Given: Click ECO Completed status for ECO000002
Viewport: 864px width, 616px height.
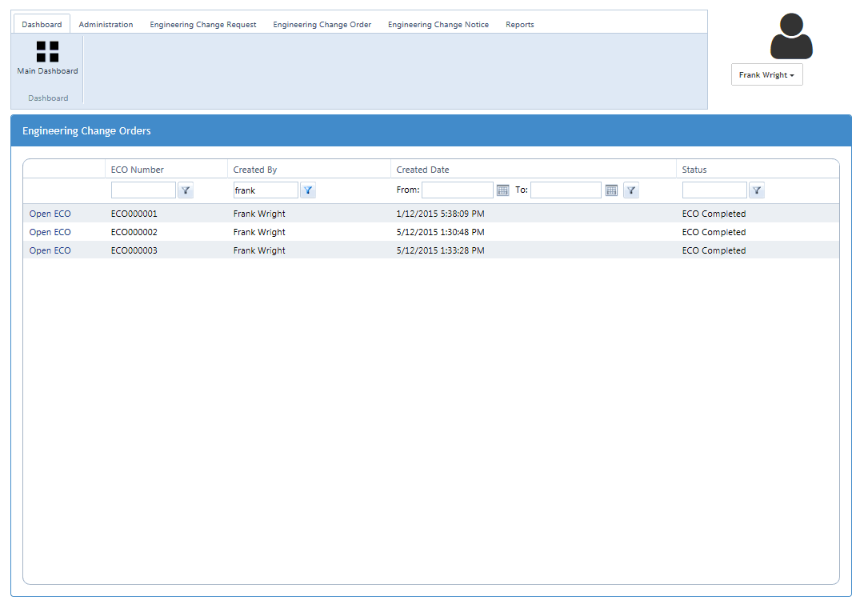Looking at the screenshot, I should 714,232.
